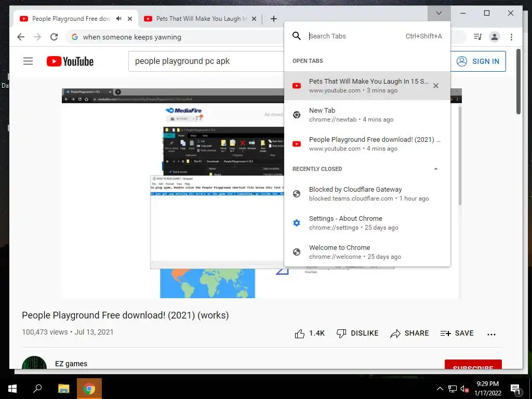Viewport: 532px width, 399px height.
Task: Open Windows taskbar search
Action: click(x=37, y=389)
